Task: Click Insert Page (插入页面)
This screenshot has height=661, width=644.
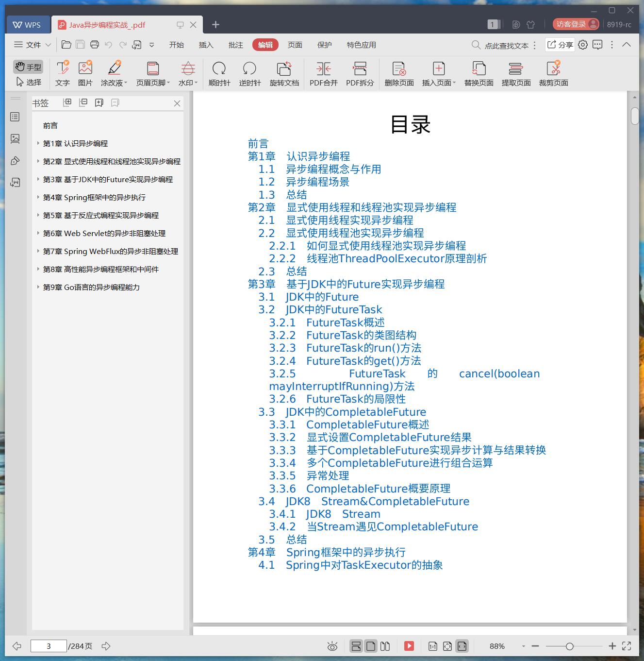Action: [x=439, y=74]
